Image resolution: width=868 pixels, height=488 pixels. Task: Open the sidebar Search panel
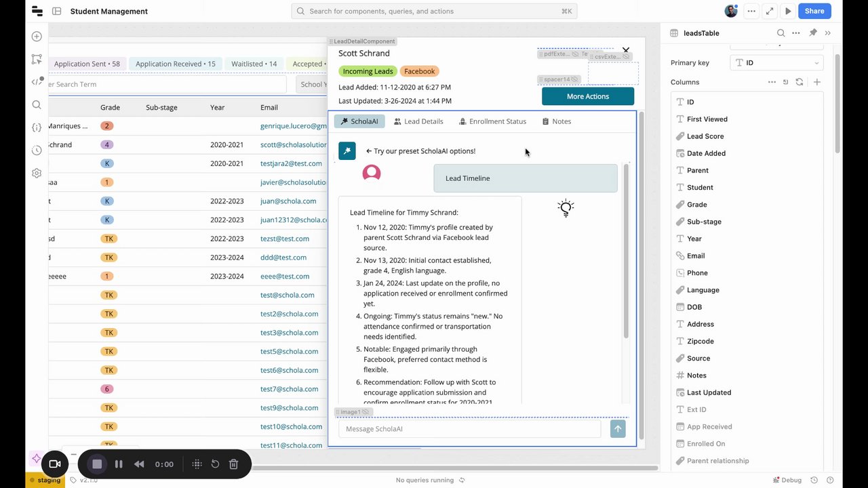click(x=37, y=105)
